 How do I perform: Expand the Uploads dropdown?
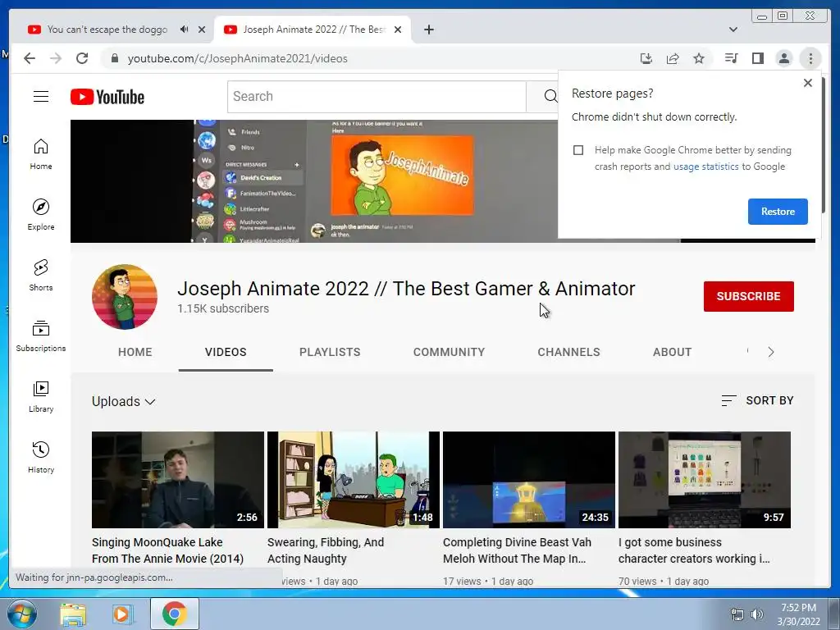click(x=124, y=401)
